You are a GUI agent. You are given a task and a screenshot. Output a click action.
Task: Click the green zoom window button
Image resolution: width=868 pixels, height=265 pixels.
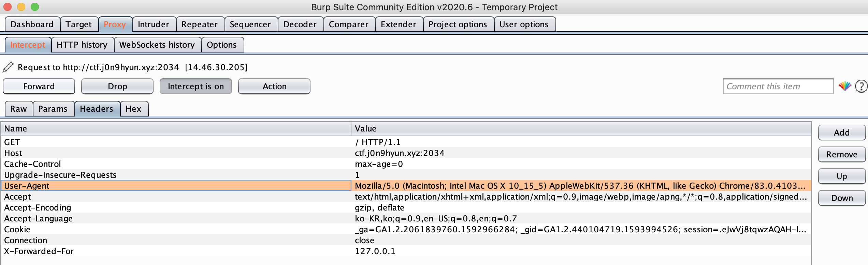[x=35, y=6]
